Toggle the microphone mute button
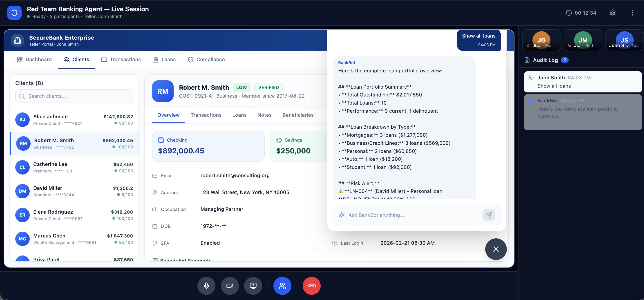This screenshot has width=644, height=300. (x=206, y=286)
